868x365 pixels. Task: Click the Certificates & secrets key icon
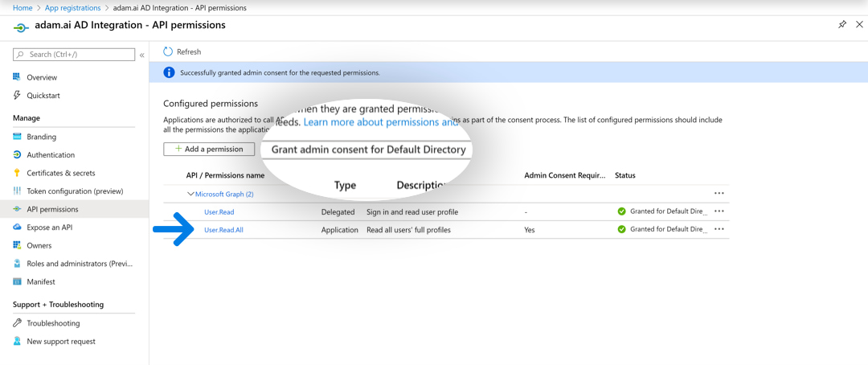(x=17, y=173)
